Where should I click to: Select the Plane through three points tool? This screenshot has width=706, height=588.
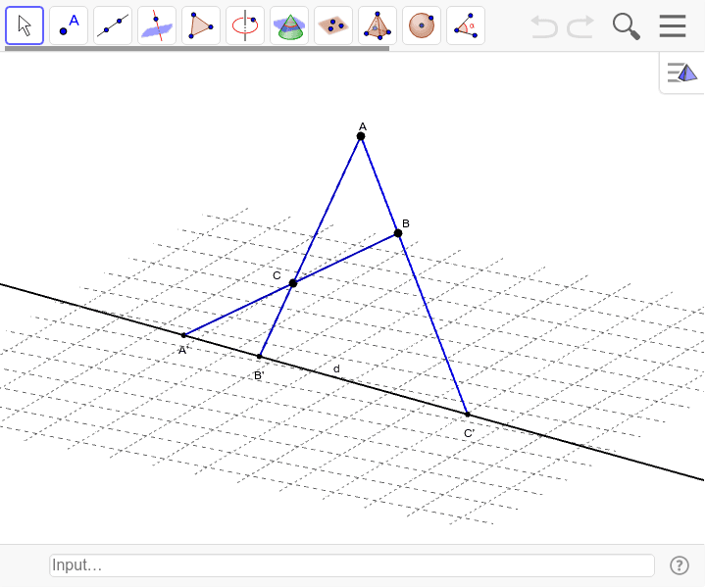pyautogui.click(x=333, y=25)
